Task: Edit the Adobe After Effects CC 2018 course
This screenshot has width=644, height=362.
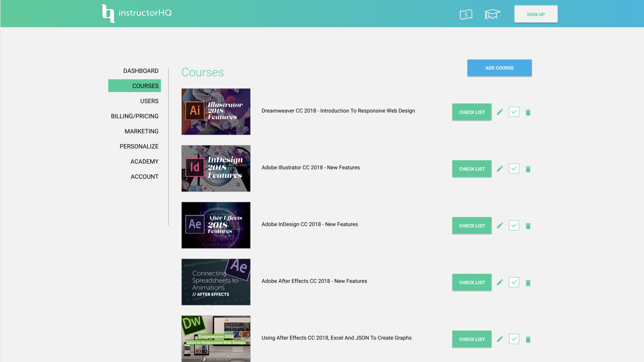Action: pos(500,282)
